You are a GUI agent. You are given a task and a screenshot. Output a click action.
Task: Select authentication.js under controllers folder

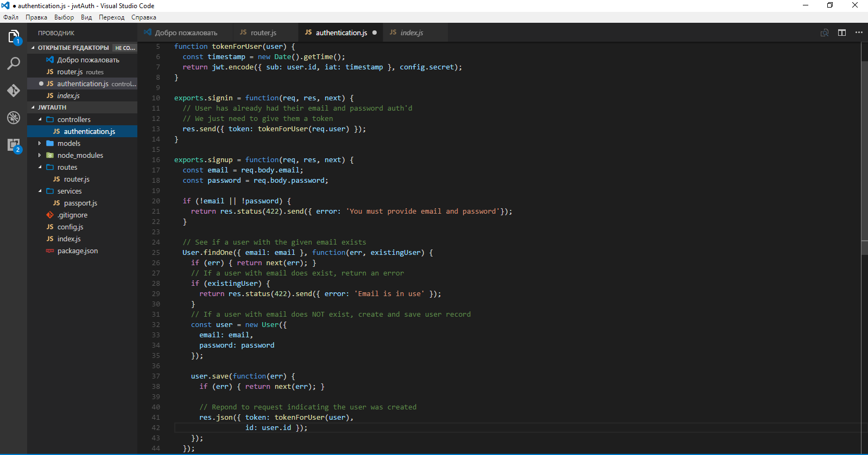82,131
